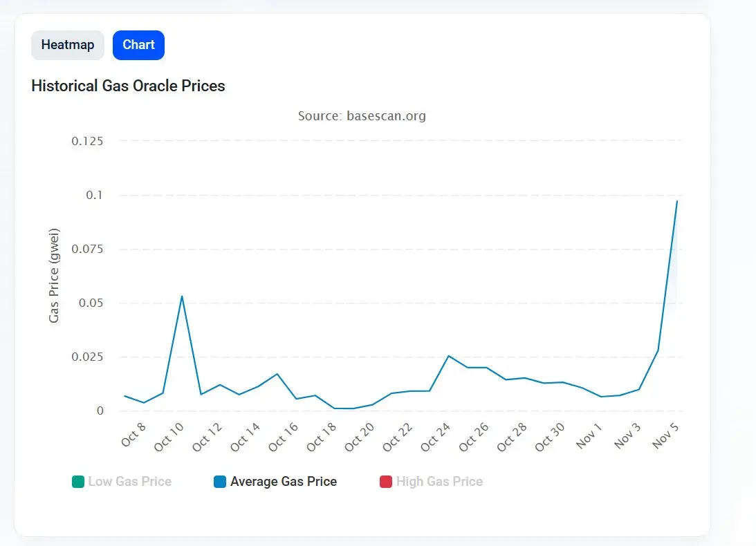This screenshot has width=756, height=546.
Task: Click the Gas Price (gwei) axis title
Action: 54,274
